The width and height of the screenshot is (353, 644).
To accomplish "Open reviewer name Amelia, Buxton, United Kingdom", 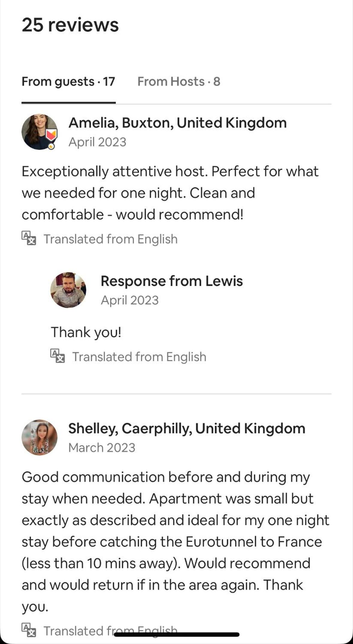I will [178, 123].
